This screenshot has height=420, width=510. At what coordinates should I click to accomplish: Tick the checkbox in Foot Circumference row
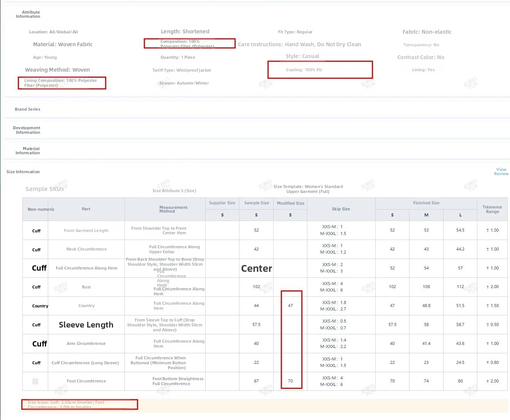pyautogui.click(x=35, y=381)
